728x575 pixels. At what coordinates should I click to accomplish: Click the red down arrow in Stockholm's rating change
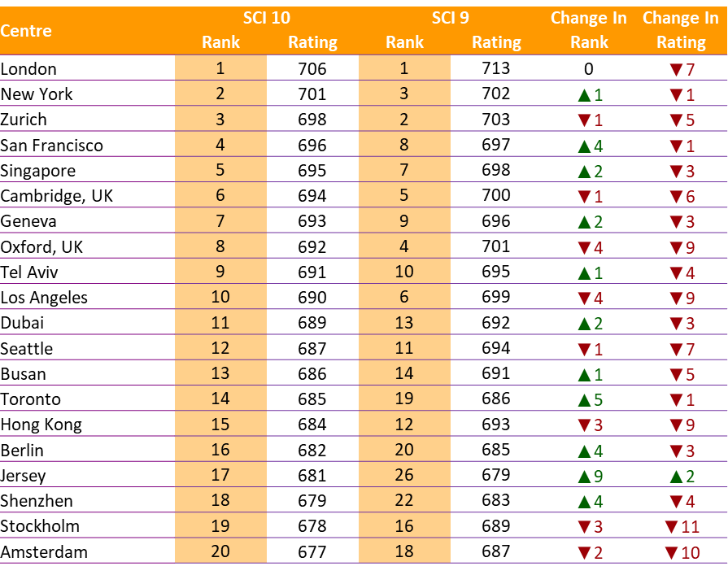click(671, 527)
